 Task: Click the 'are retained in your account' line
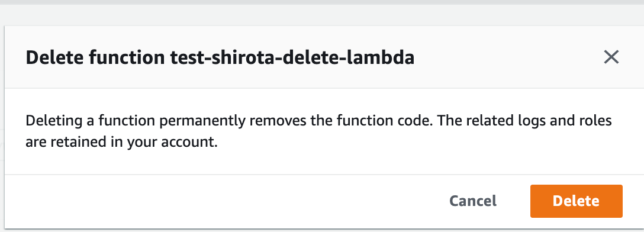(x=121, y=142)
